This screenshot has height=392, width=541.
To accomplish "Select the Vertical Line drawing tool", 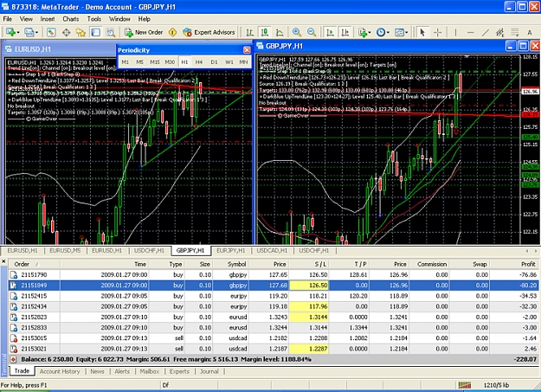I will [456, 32].
